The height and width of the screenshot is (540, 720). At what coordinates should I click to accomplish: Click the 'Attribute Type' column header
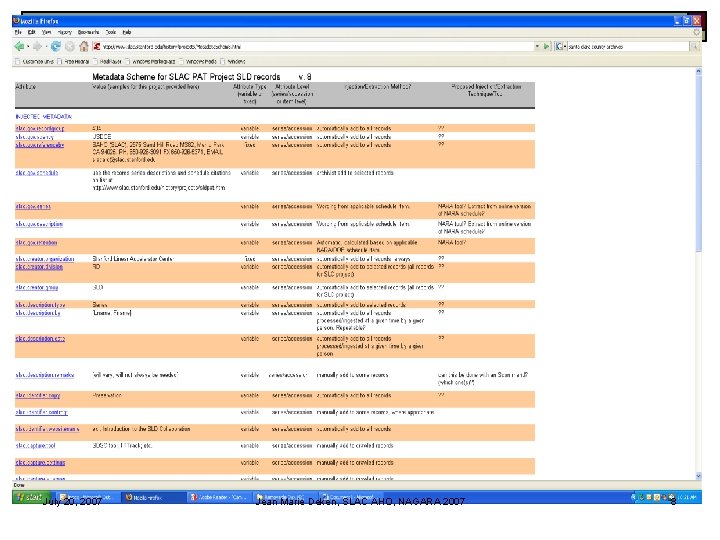pyautogui.click(x=250, y=94)
